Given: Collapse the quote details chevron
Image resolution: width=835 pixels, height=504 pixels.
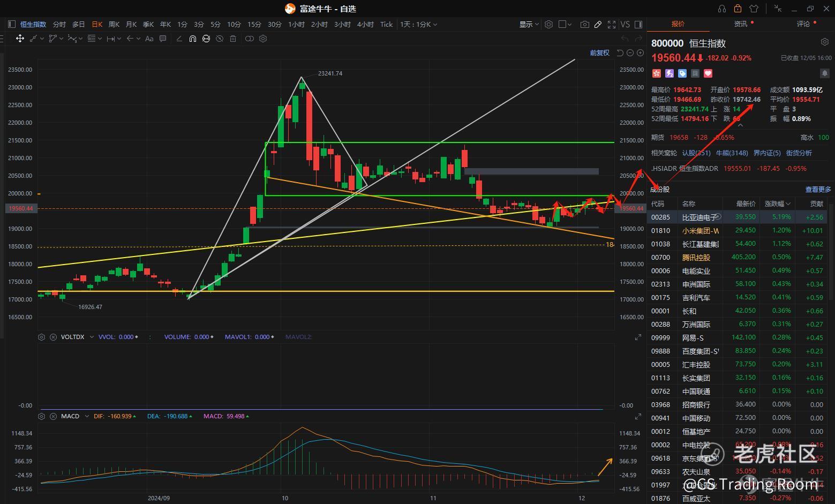Looking at the screenshot, I should 740,125.
